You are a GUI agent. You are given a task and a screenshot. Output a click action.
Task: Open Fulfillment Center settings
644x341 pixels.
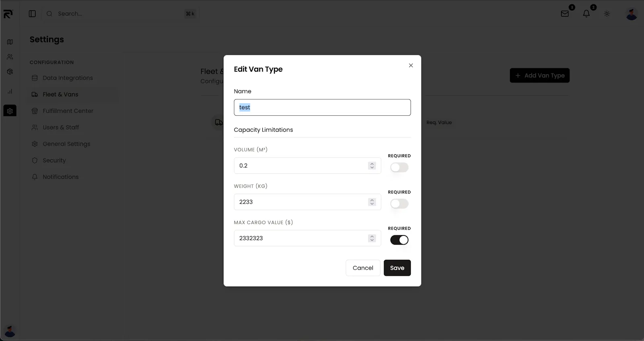[x=73, y=111]
